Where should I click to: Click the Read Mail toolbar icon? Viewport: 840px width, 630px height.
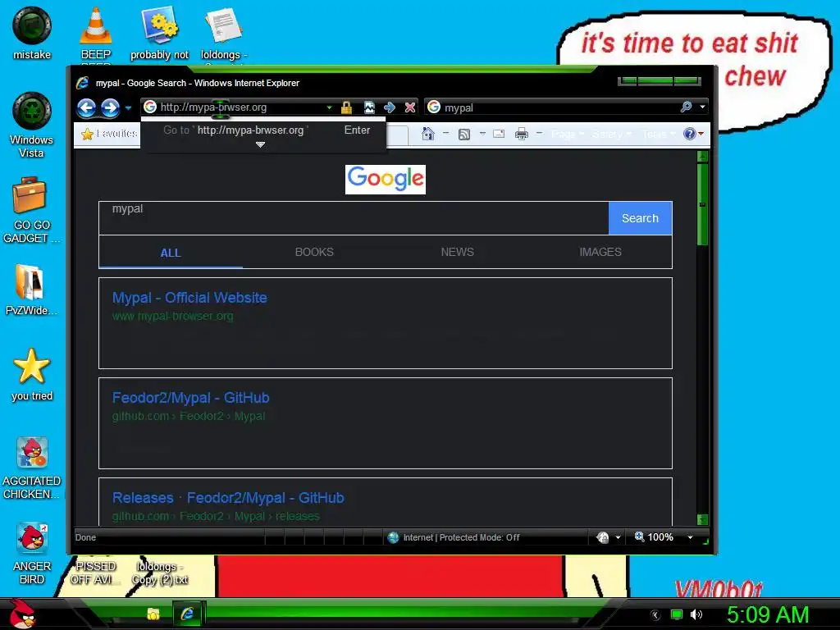[x=499, y=134]
